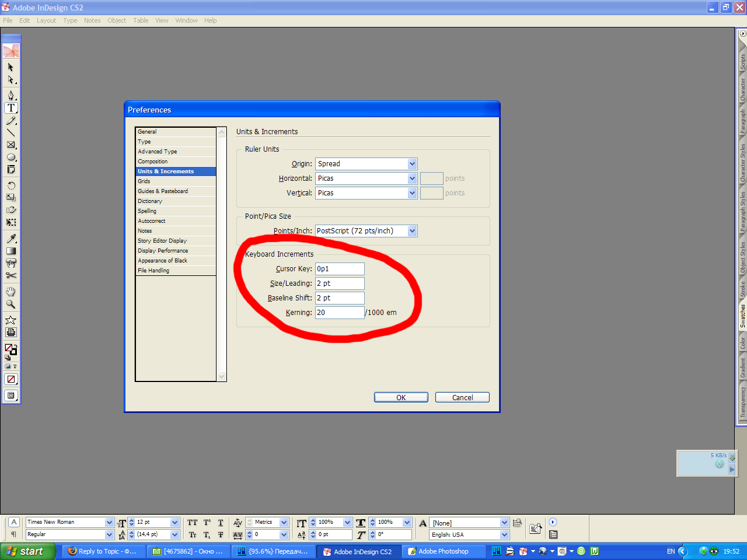Click the Baseline Shift input field
Screen dimensions: 747x560
click(340, 298)
